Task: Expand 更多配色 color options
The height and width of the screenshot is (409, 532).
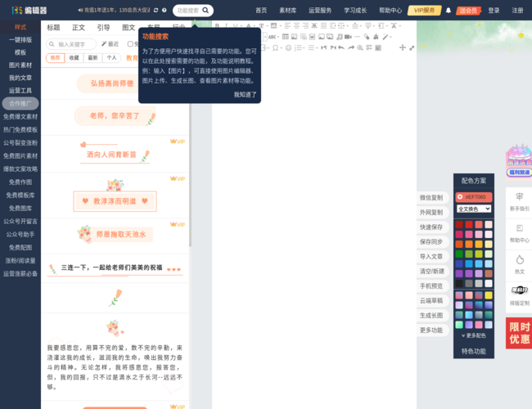Action: [x=474, y=335]
